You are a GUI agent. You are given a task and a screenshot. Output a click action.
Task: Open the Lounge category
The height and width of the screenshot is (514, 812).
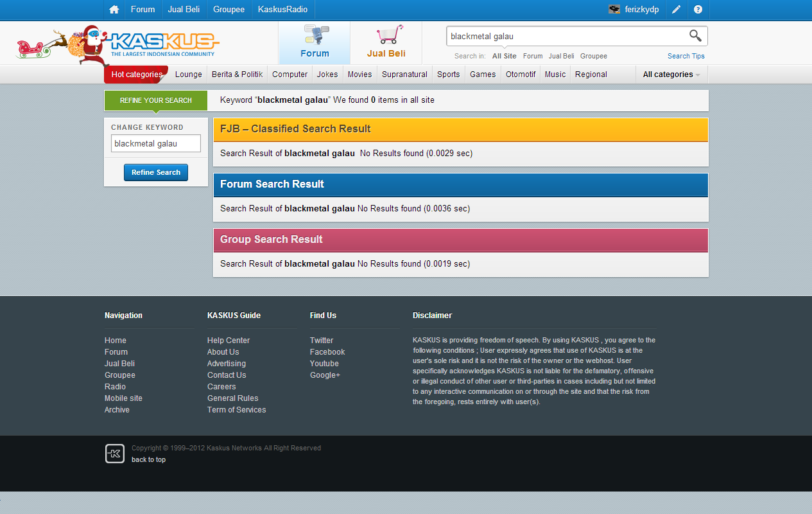[x=189, y=75]
